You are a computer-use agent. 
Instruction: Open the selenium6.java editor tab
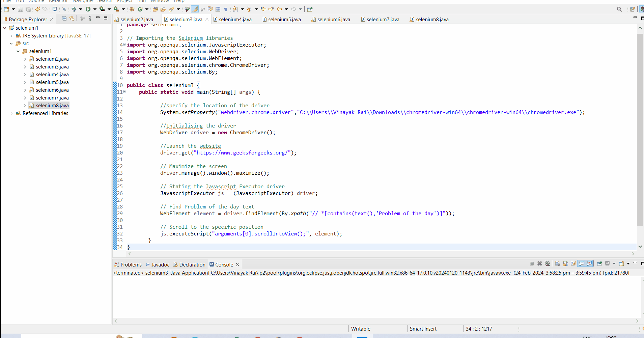pos(334,19)
